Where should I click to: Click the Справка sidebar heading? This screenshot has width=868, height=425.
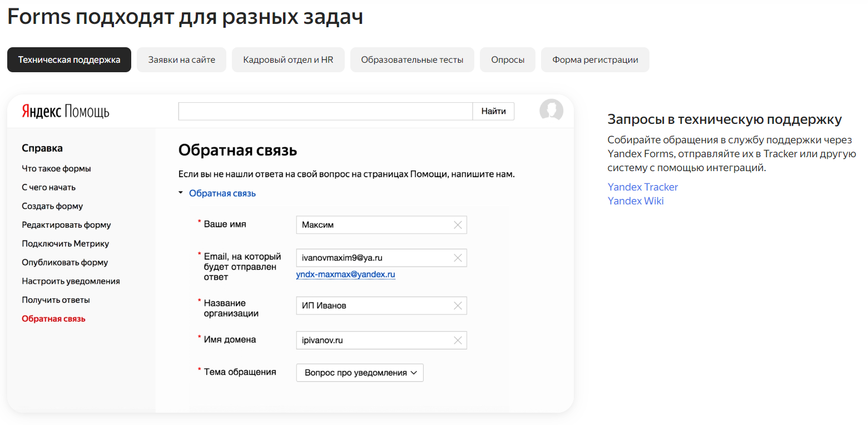click(x=42, y=148)
